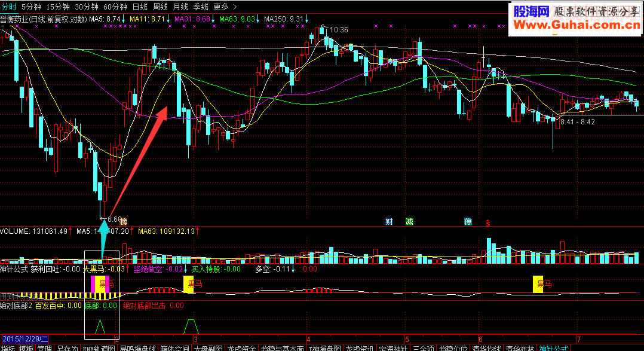The image size is (644, 351).
Task: Click the MA250: 9.31 label
Action: coord(284,19)
